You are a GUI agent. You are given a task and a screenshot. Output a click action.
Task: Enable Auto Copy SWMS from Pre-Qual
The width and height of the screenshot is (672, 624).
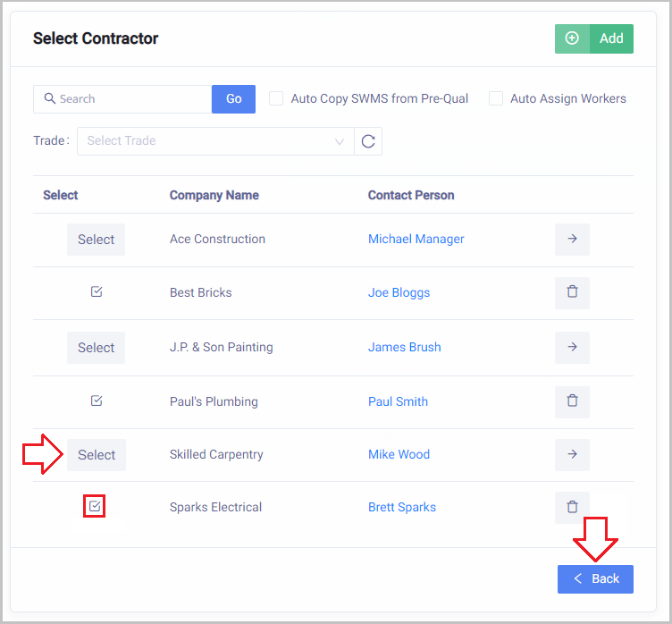pos(276,98)
